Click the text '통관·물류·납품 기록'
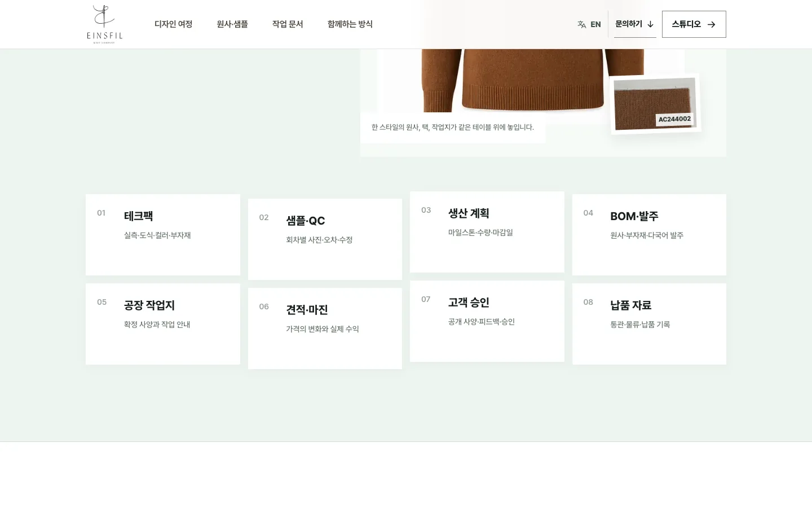This screenshot has width=812, height=508. (640, 325)
